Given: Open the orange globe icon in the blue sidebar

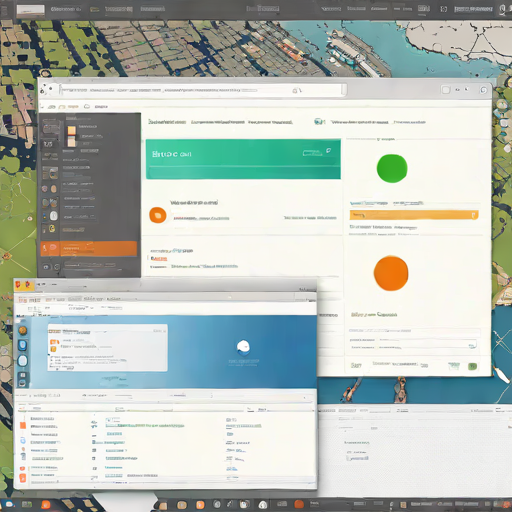Looking at the screenshot, I should pyautogui.click(x=22, y=330).
